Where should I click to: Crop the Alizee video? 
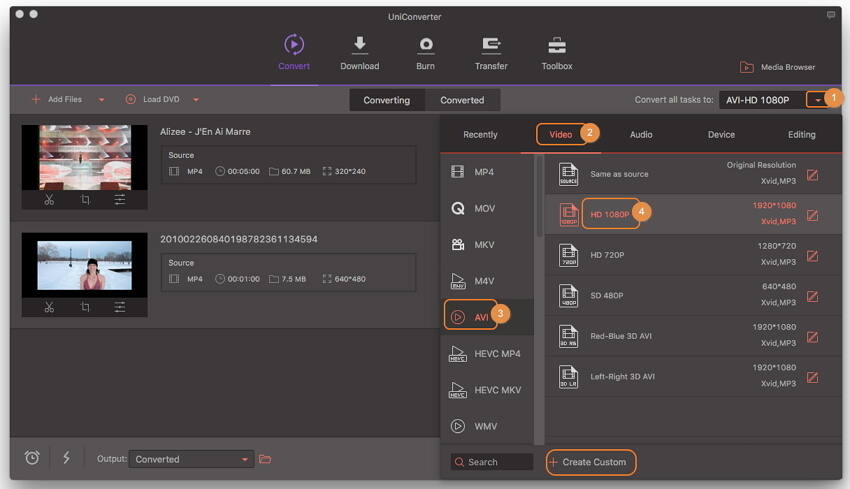pyautogui.click(x=85, y=200)
